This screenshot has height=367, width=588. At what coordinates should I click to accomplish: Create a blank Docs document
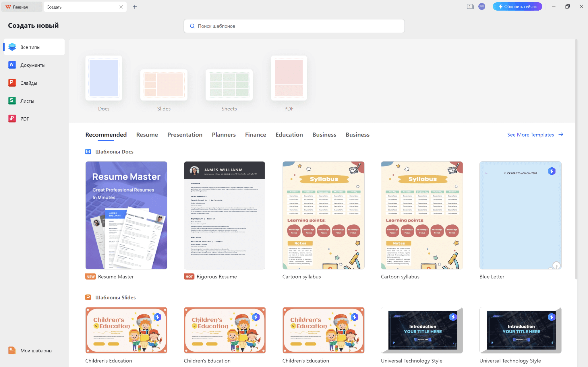[104, 78]
